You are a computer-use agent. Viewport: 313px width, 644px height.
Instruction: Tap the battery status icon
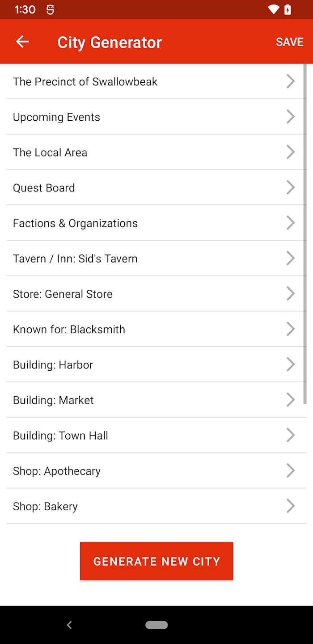tap(288, 9)
